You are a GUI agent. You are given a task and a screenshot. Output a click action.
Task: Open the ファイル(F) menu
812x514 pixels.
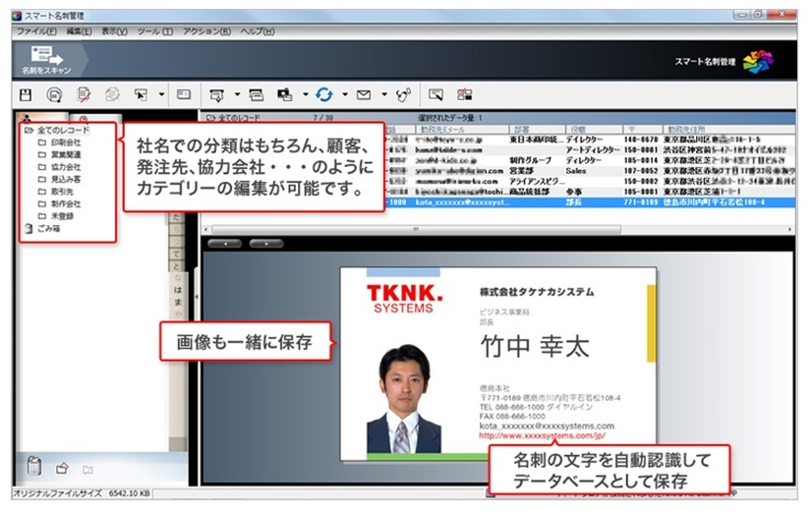tap(36, 31)
